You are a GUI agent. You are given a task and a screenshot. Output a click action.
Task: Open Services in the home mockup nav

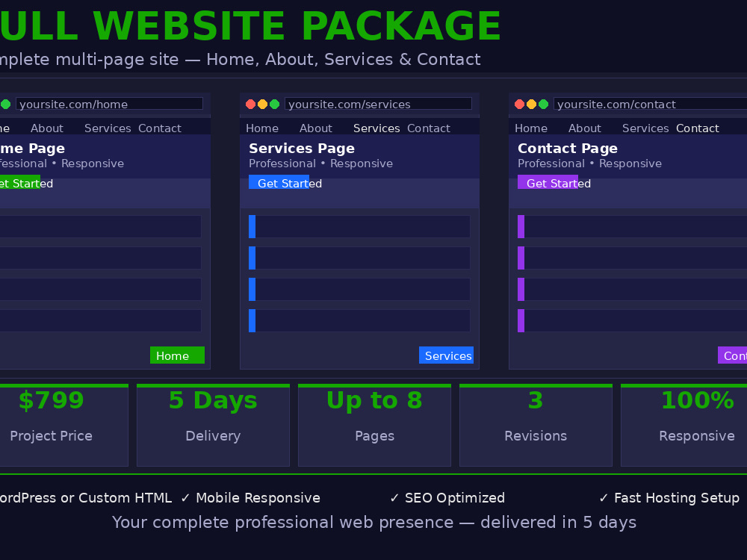[108, 128]
